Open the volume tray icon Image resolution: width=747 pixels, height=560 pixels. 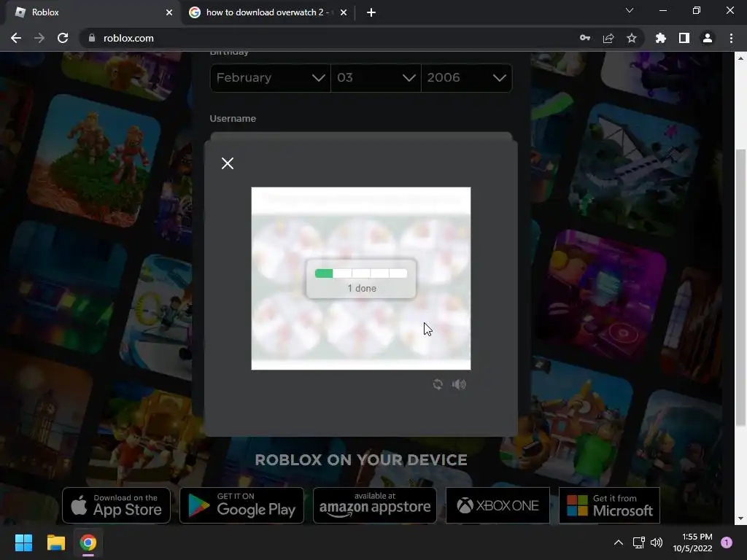pos(657,542)
